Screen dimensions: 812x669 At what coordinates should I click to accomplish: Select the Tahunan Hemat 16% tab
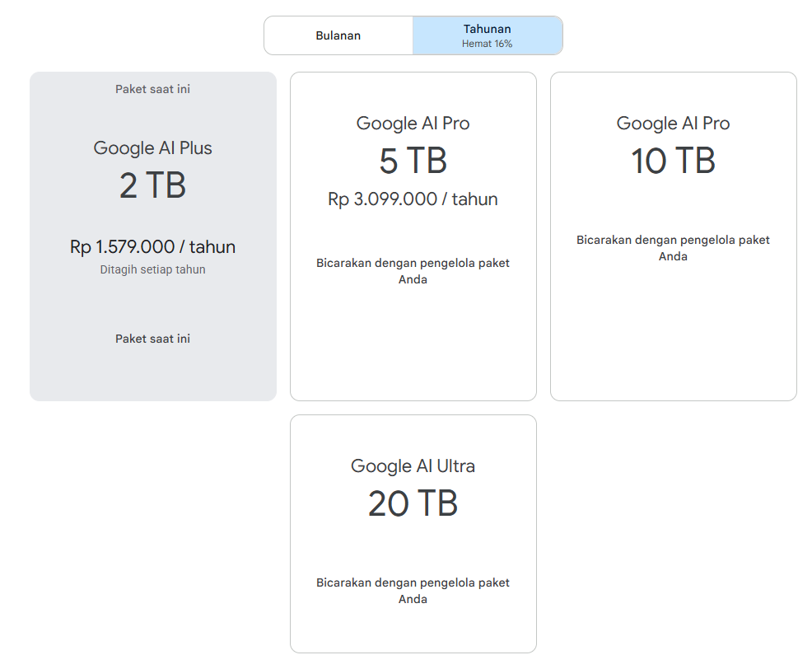488,35
